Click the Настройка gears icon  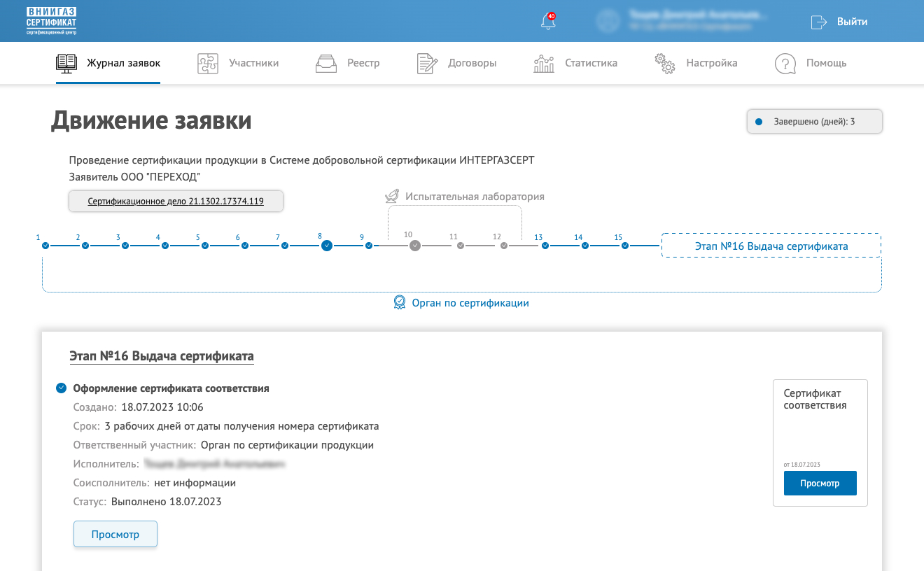[664, 63]
